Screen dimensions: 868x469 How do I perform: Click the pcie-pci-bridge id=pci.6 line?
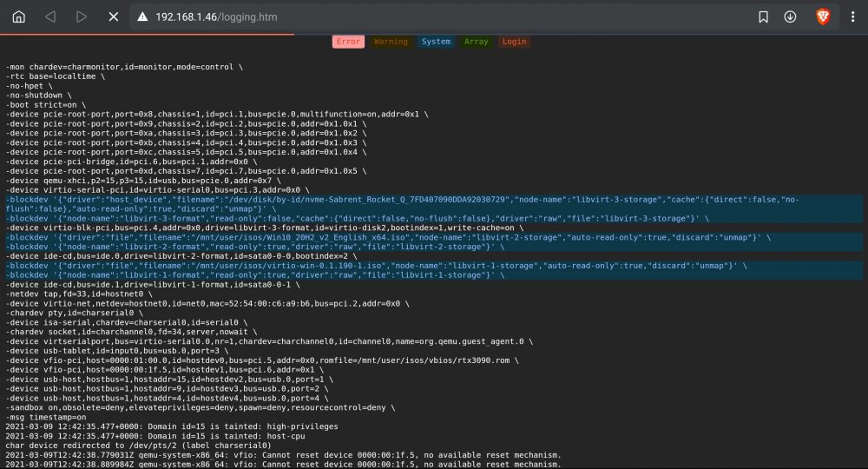(x=131, y=162)
